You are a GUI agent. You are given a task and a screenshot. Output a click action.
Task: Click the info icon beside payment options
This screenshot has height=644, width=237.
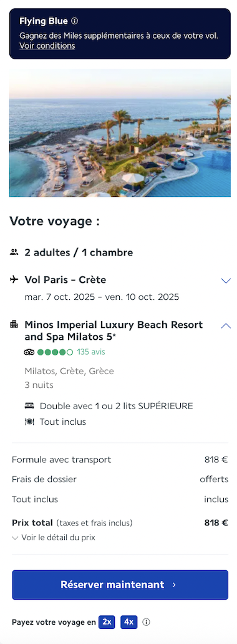click(x=146, y=622)
